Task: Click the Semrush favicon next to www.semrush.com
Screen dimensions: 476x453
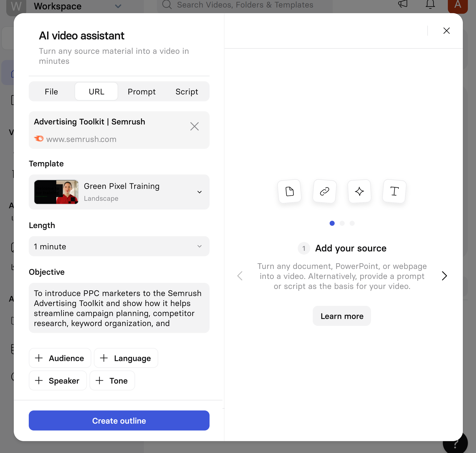Action: pyautogui.click(x=39, y=139)
